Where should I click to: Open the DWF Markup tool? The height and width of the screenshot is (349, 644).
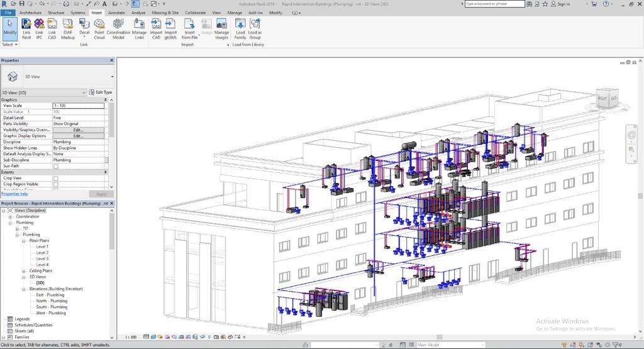pyautogui.click(x=68, y=29)
